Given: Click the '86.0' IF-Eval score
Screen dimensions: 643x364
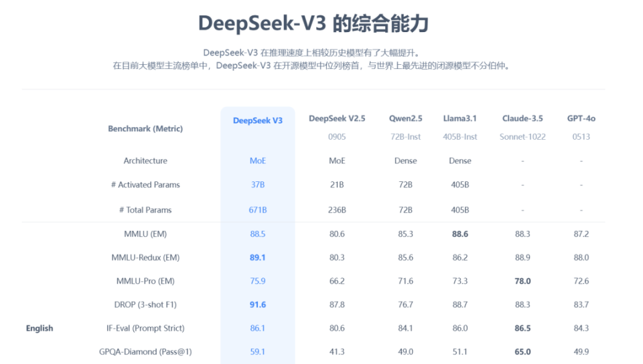Looking at the screenshot, I should coord(459,329).
